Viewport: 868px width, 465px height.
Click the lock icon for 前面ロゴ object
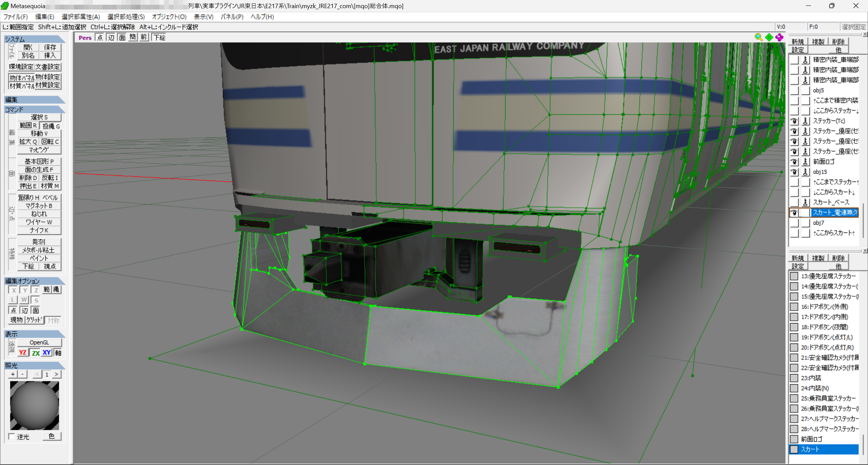pos(806,162)
